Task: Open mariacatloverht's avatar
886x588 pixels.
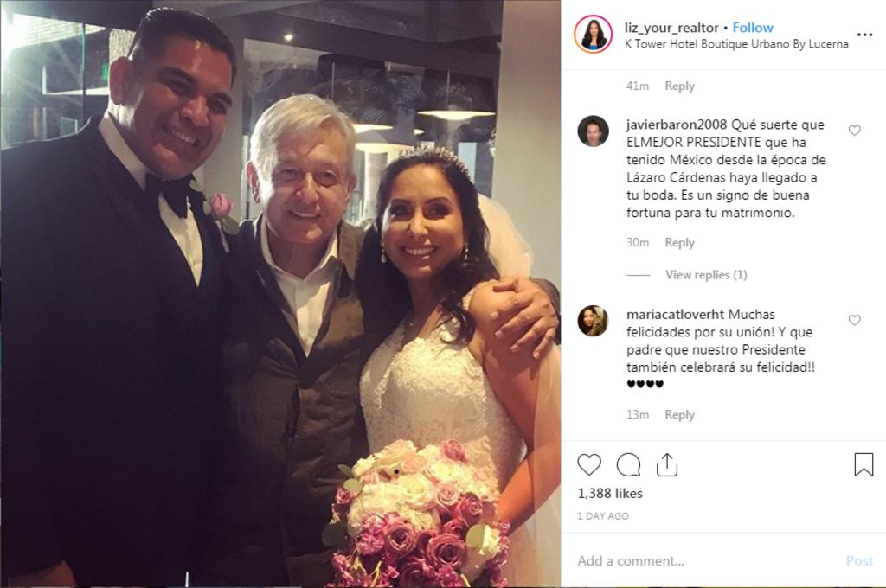Action: pos(593,321)
